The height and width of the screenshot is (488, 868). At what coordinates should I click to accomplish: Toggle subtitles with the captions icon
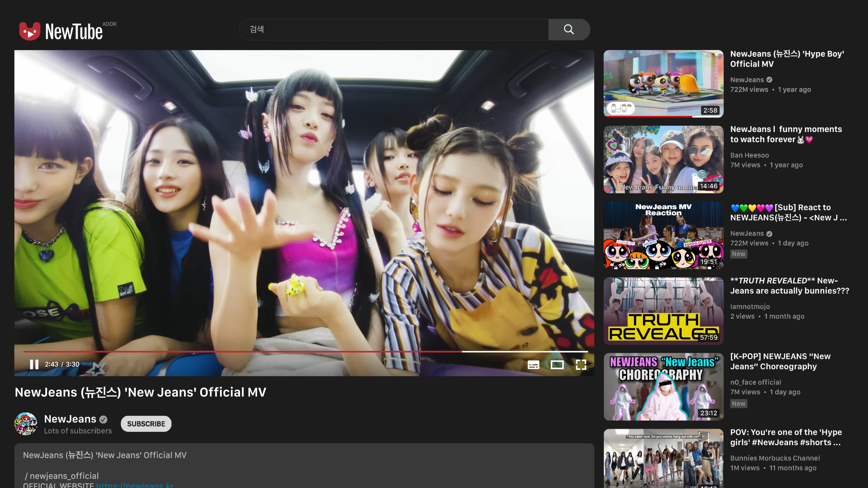pyautogui.click(x=533, y=364)
